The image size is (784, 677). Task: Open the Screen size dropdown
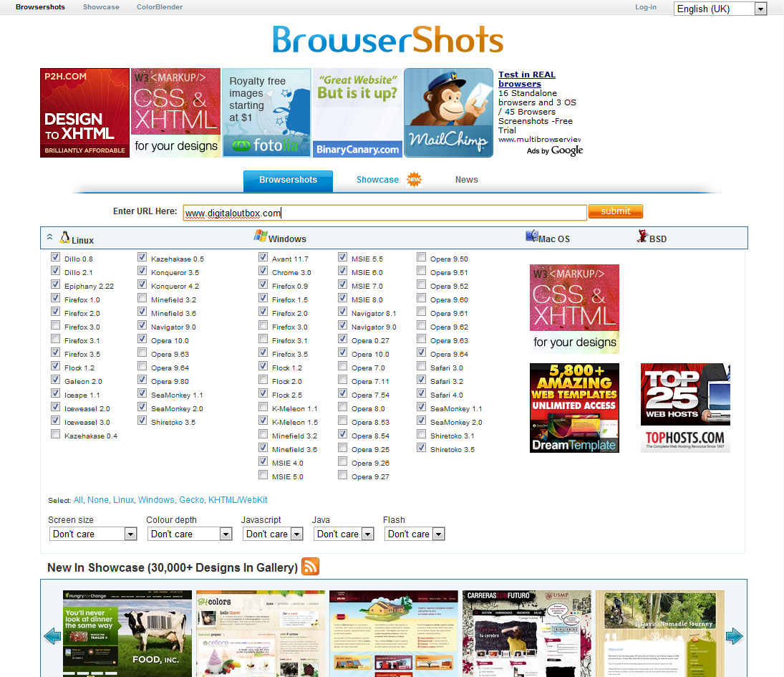[93, 534]
